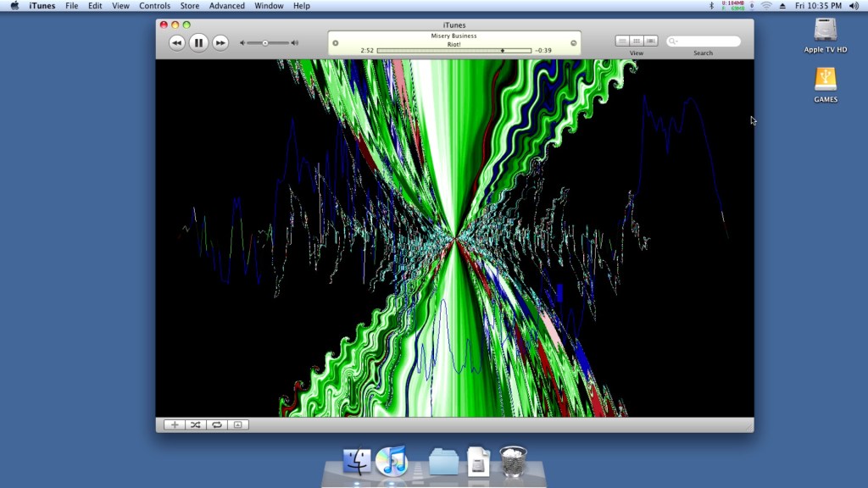Screen dimensions: 868x488
Task: Click the magnifying glass in the Search field
Action: [x=672, y=40]
